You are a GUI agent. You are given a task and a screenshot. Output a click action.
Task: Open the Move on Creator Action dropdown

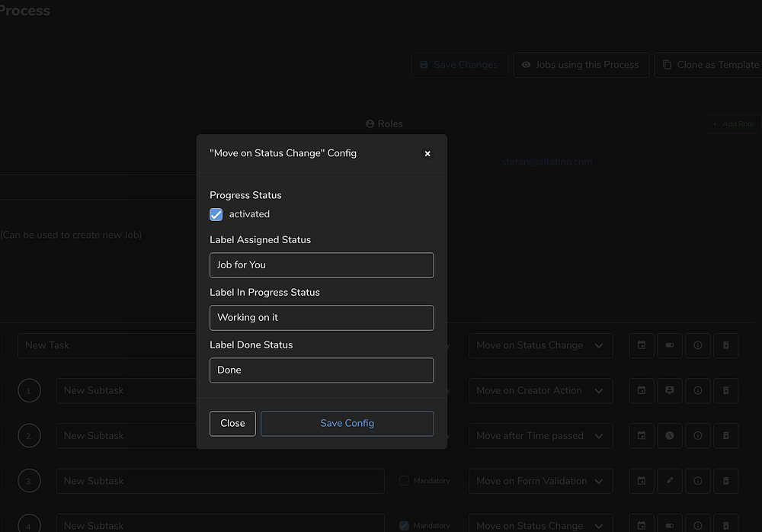(540, 390)
